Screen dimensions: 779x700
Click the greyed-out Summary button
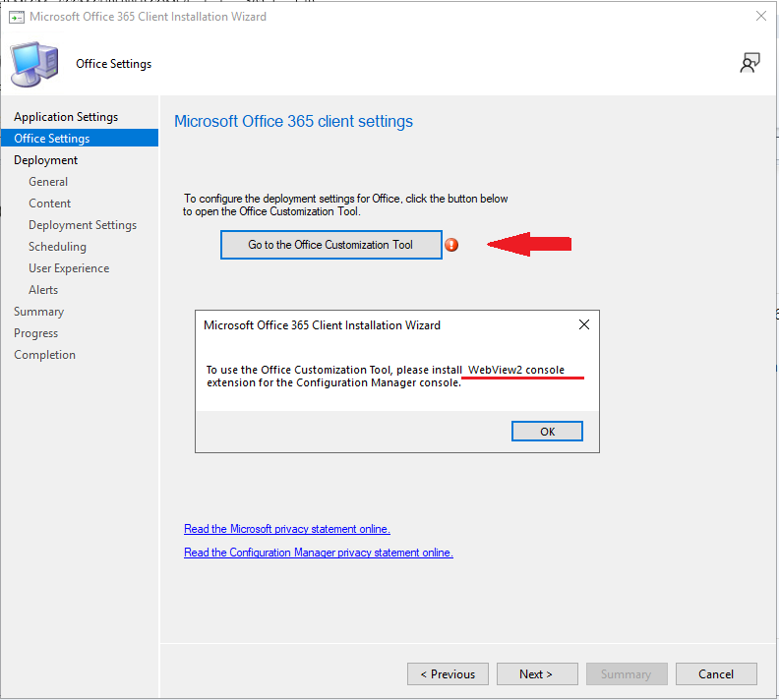click(627, 674)
